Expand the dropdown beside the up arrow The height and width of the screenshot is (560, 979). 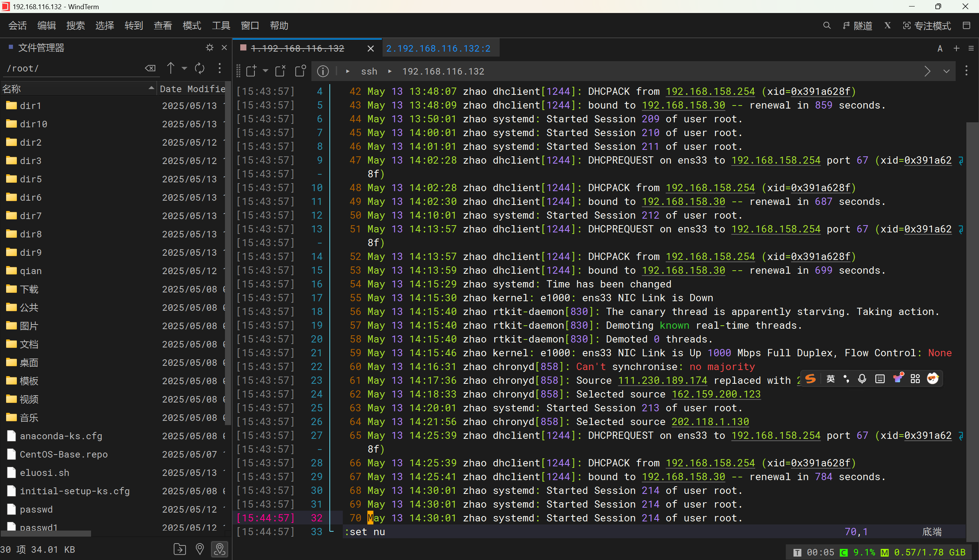[184, 68]
